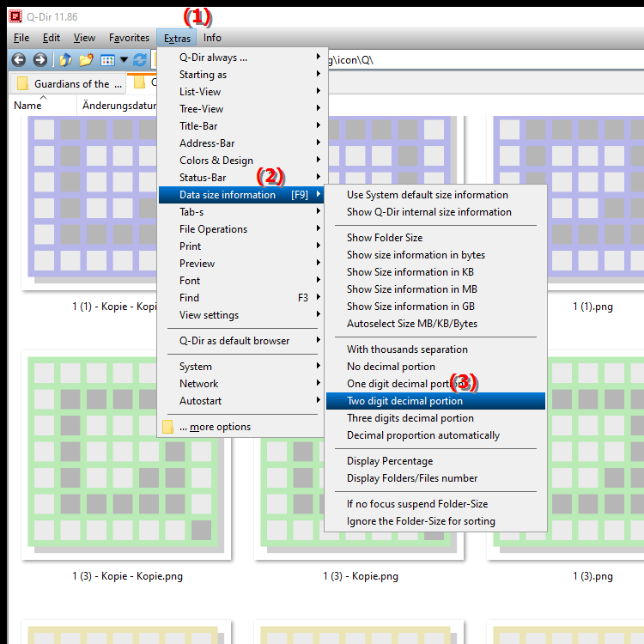The width and height of the screenshot is (644, 644).
Task: Open the System submenu
Action: coord(242,367)
